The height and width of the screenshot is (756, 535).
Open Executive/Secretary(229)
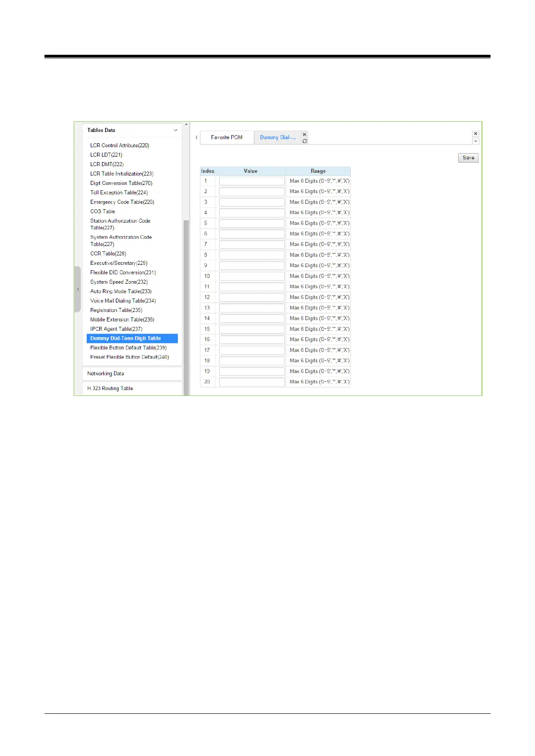click(119, 263)
